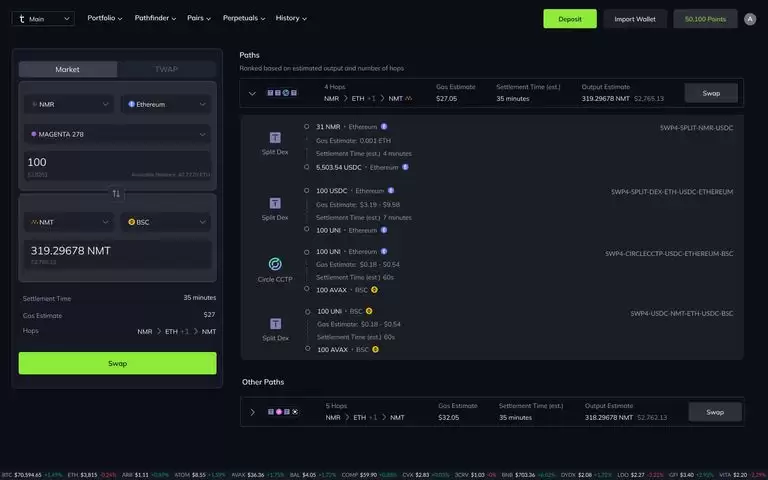Expand the 5 Hops other path
Screen dimensions: 768x480
[x=252, y=412]
